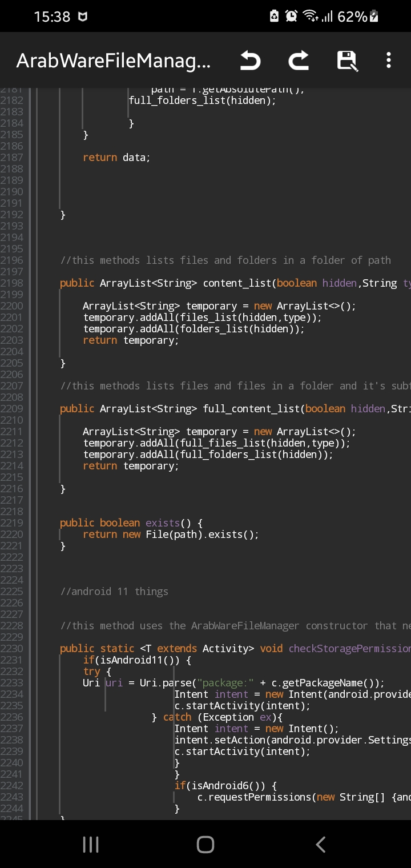
Task: Open recent apps with the recents button
Action: [90, 845]
